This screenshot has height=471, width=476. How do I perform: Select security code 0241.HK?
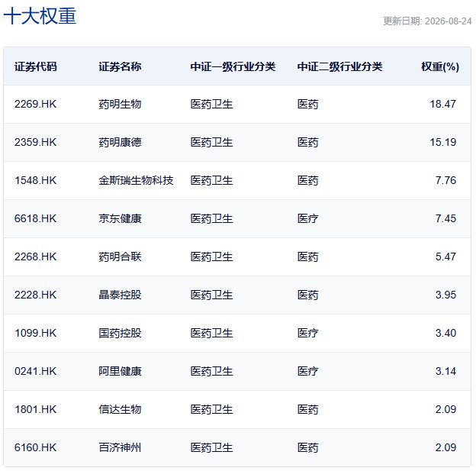[x=36, y=371]
